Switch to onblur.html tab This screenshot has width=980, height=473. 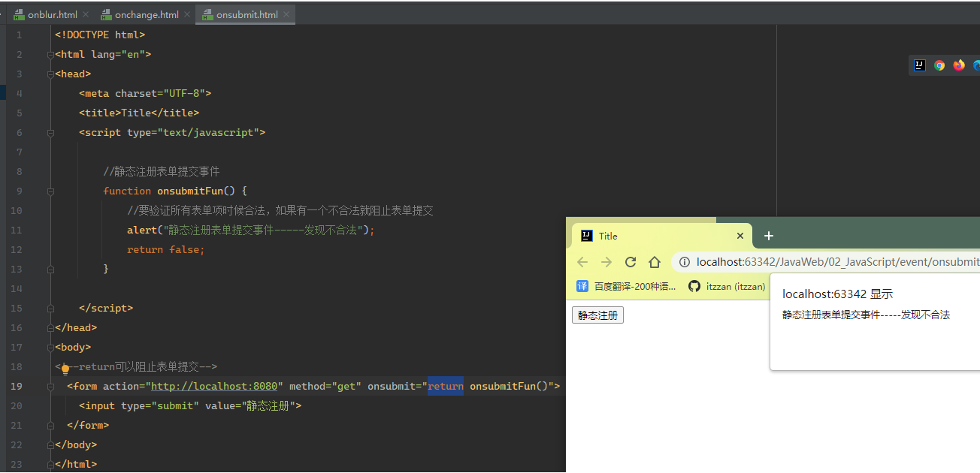[x=53, y=15]
